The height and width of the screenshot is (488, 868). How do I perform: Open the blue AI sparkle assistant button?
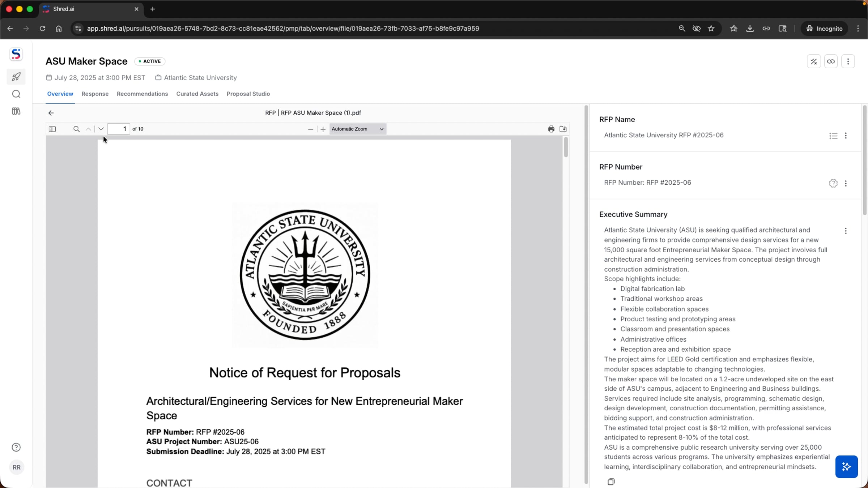coord(846,467)
